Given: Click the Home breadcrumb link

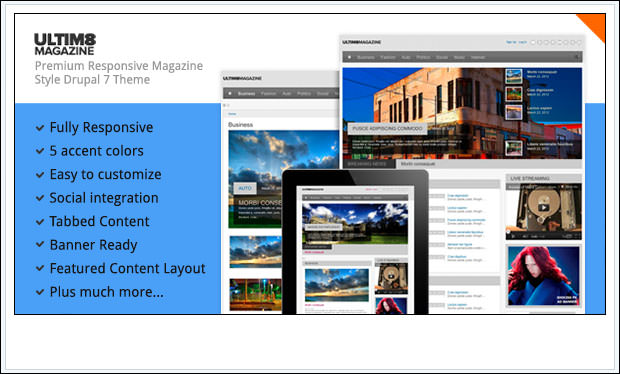Looking at the screenshot, I should pos(232,114).
